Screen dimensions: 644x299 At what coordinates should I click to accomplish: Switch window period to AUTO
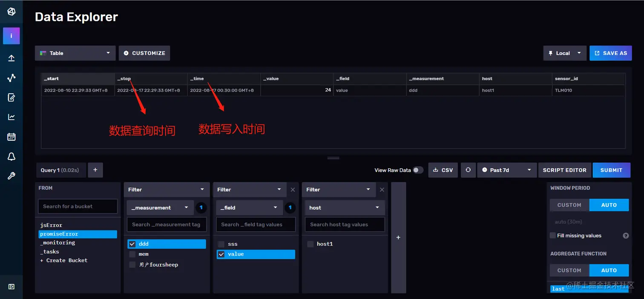click(609, 205)
